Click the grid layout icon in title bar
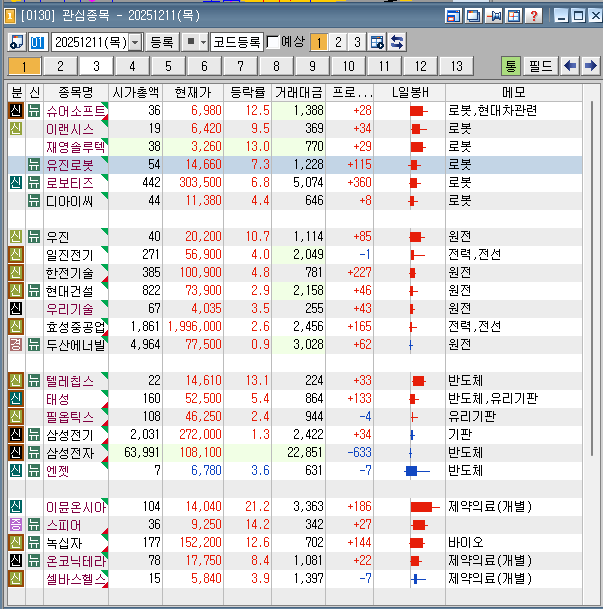603x609 pixels. pyautogui.click(x=514, y=16)
